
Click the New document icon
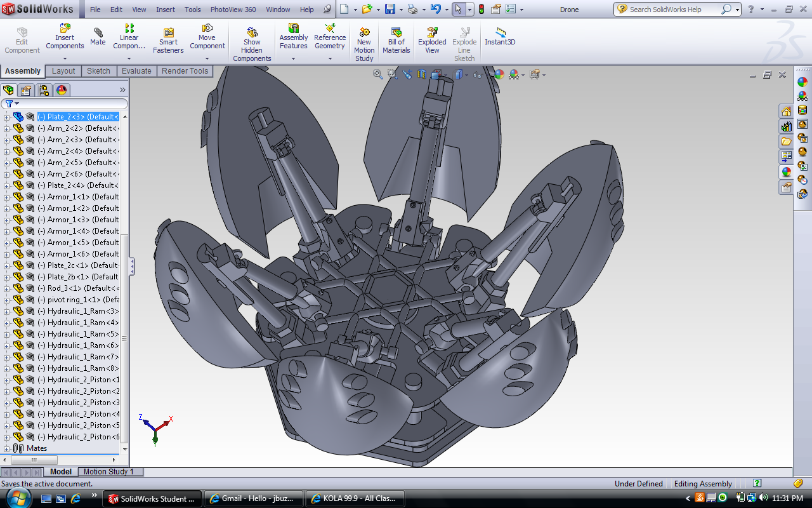(344, 10)
